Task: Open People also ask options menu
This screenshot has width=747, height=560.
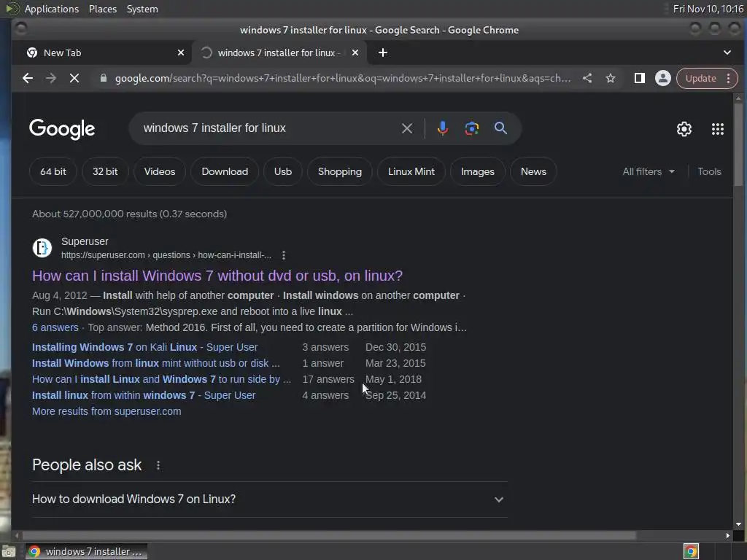Action: [x=158, y=465]
